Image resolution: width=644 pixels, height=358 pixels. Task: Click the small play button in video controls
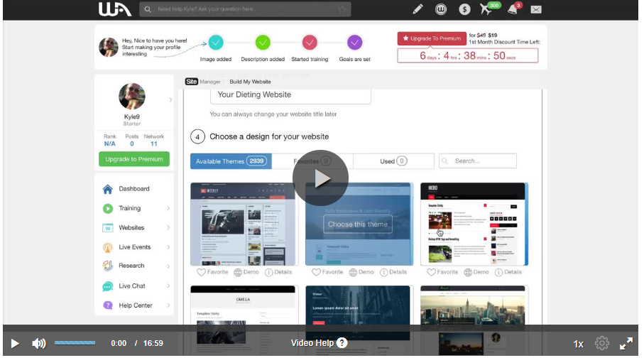[x=15, y=343]
